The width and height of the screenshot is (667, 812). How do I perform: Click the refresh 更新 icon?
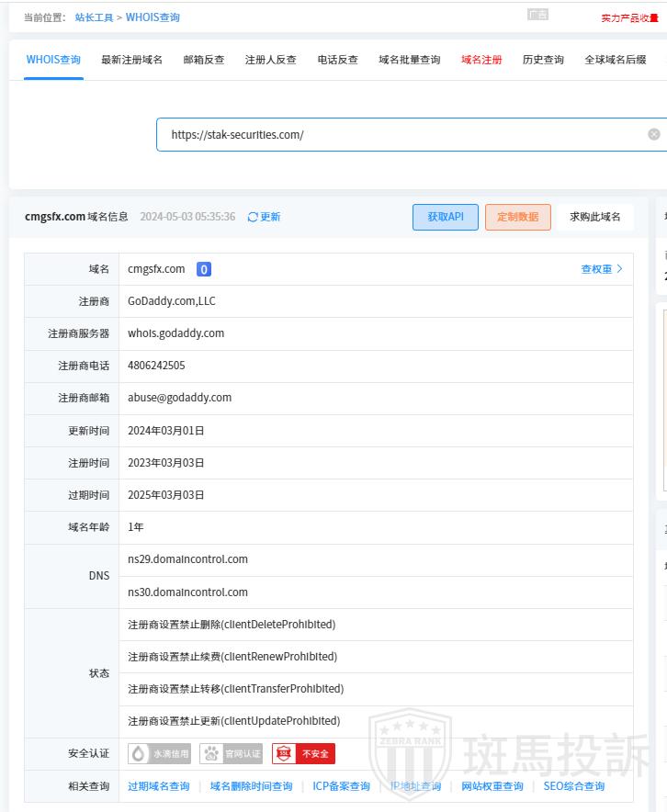pos(253,217)
